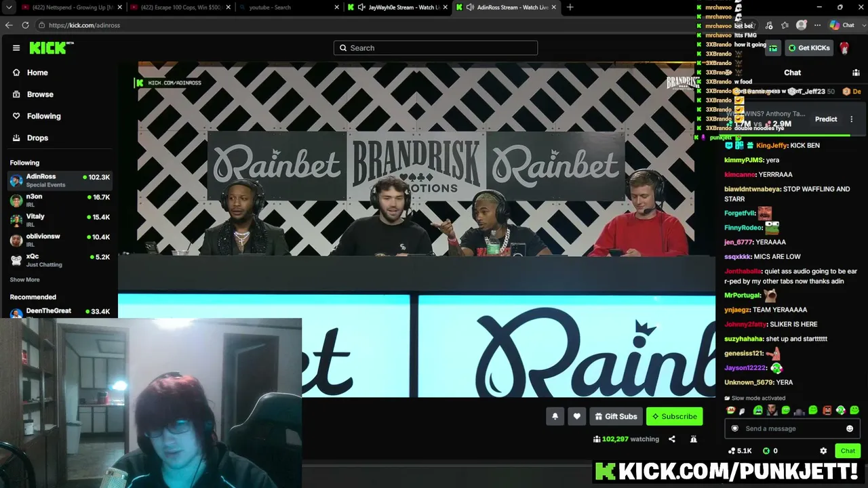Image resolution: width=868 pixels, height=488 pixels.
Task: Open the Following page in sidebar
Action: pyautogui.click(x=43, y=116)
